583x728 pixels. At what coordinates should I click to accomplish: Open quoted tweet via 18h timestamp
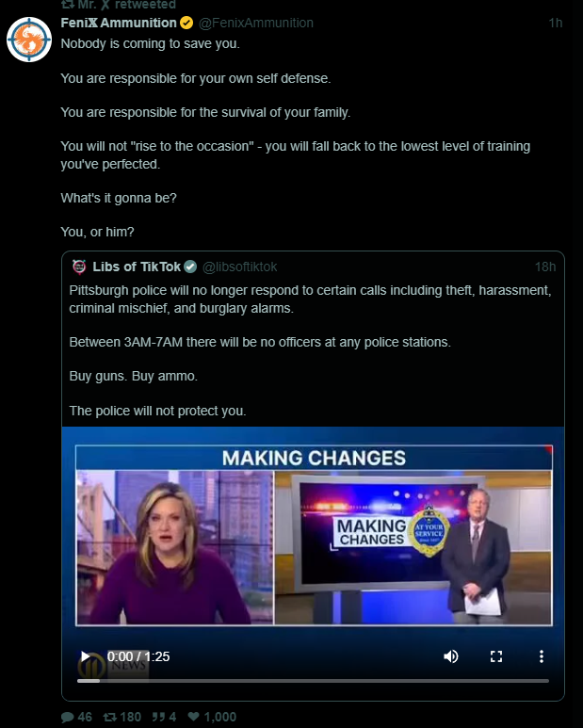click(x=545, y=267)
